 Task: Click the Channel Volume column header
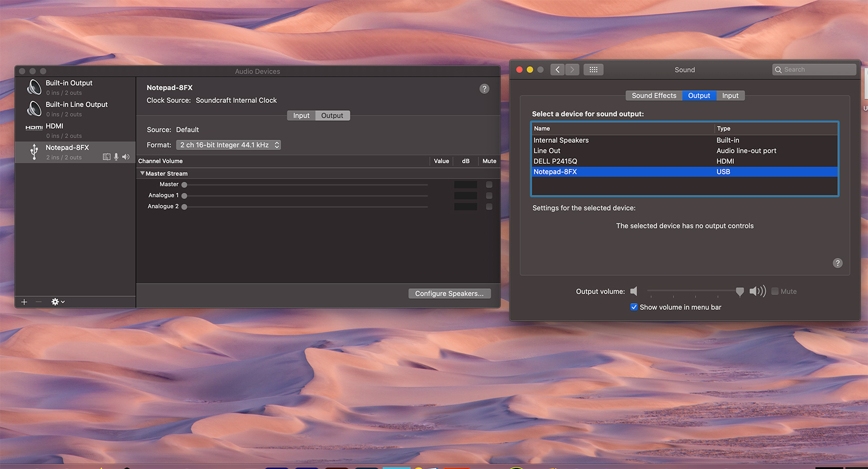(283, 161)
